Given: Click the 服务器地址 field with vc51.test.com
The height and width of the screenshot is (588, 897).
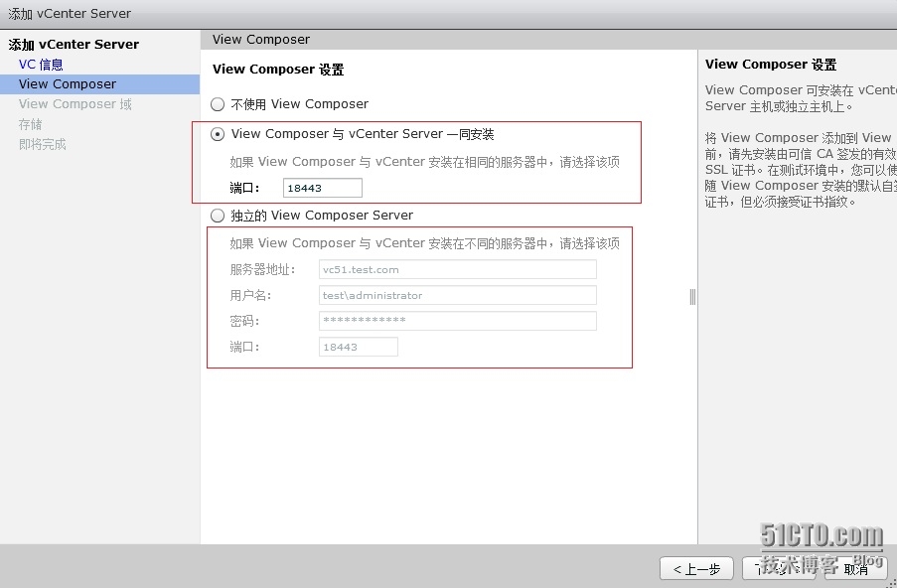Looking at the screenshot, I should 458,269.
